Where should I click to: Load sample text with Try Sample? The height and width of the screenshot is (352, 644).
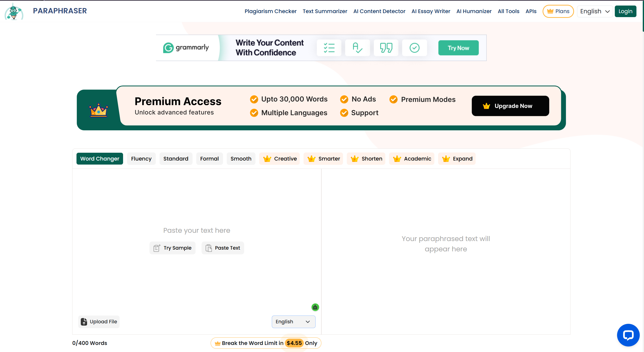(x=172, y=248)
